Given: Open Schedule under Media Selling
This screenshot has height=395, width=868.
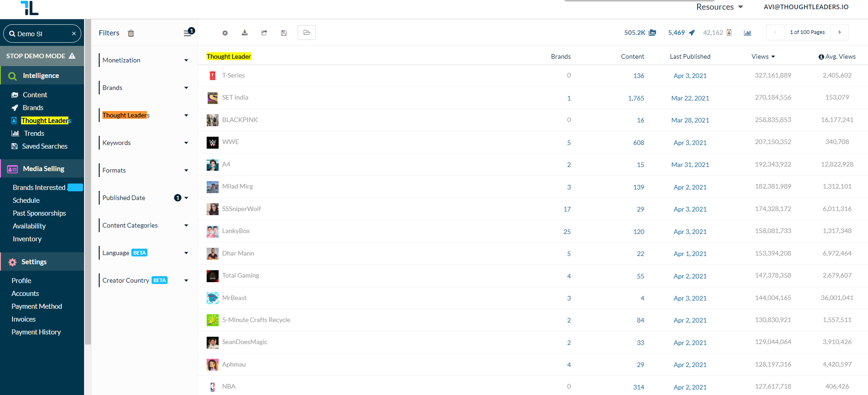Looking at the screenshot, I should pyautogui.click(x=26, y=200).
